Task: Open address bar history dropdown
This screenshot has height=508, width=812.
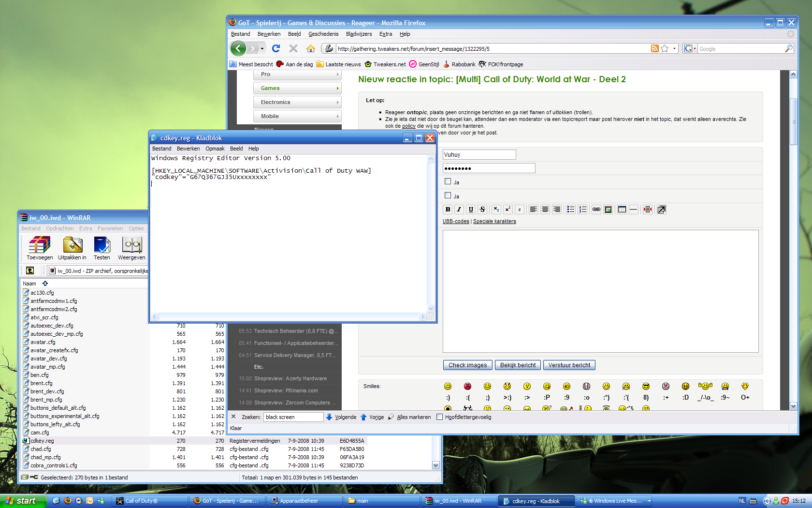Action: pos(674,48)
